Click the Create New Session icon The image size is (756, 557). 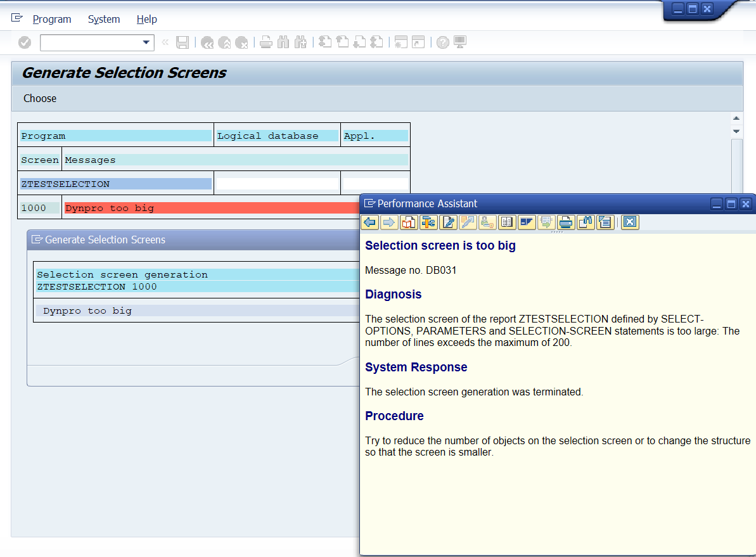pyautogui.click(x=400, y=42)
